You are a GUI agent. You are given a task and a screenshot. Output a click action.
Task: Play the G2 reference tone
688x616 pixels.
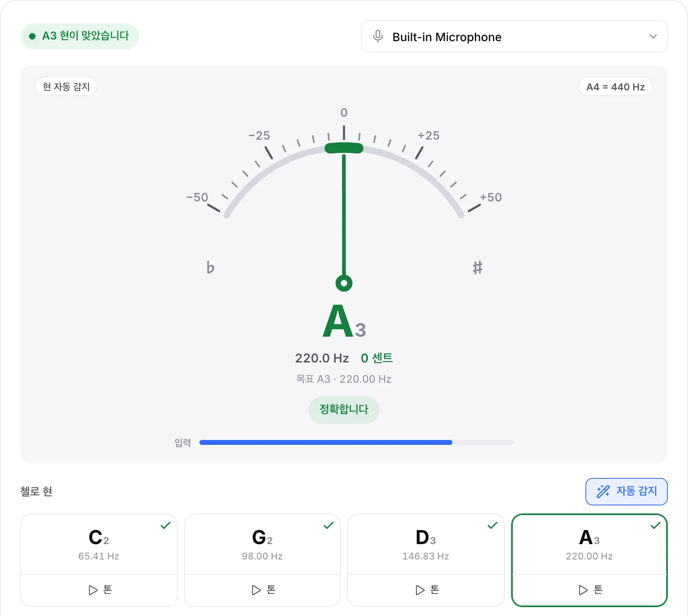pos(262,590)
